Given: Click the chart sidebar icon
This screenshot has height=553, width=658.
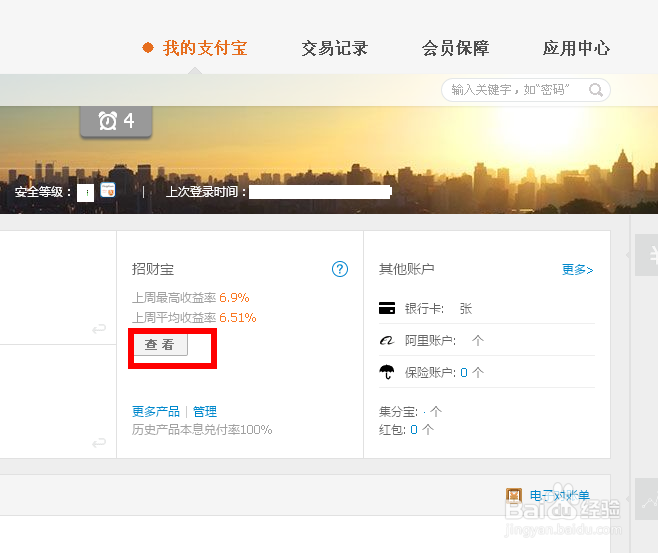Looking at the screenshot, I should 648,499.
